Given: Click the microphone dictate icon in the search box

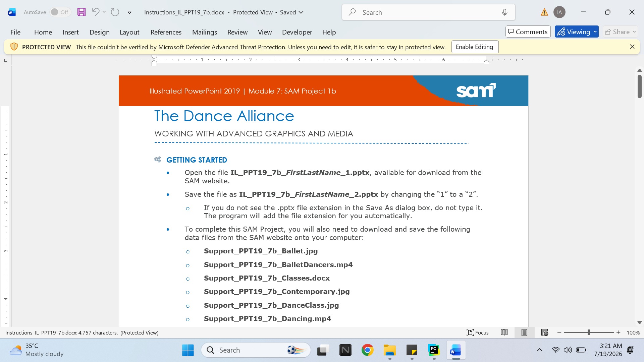Looking at the screenshot, I should (x=505, y=12).
